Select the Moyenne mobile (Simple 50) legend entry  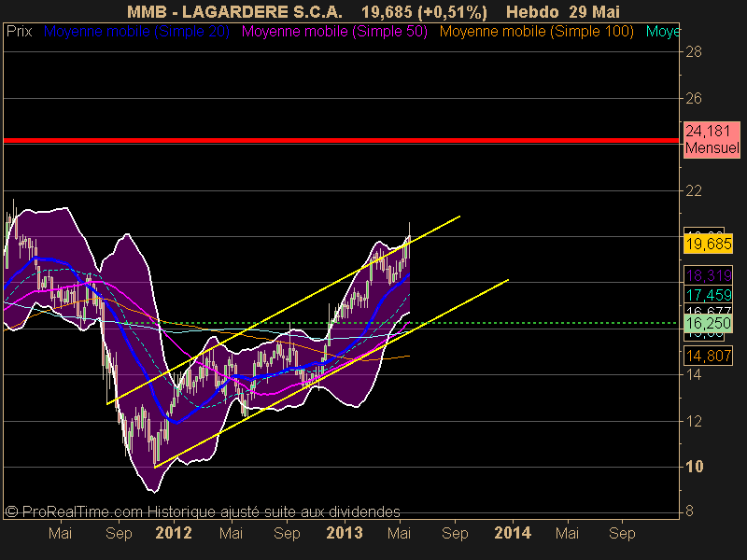coord(334,32)
